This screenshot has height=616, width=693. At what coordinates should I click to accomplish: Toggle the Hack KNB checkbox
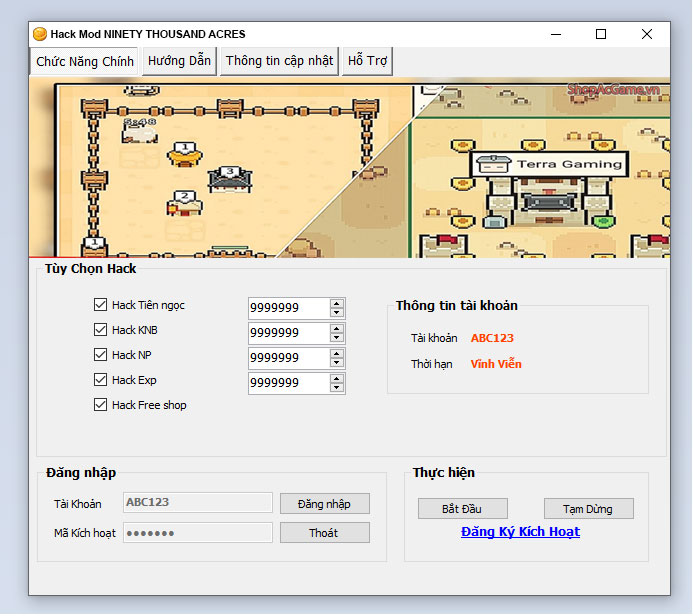point(100,330)
